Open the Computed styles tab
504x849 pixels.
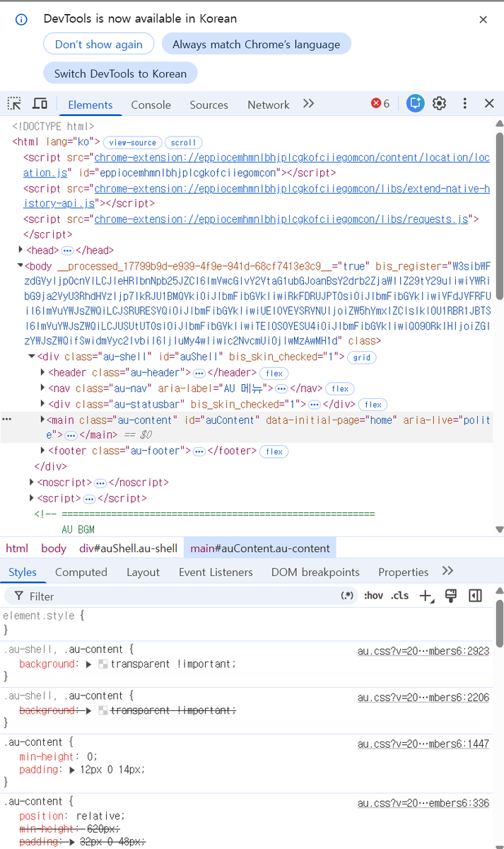pos(81,572)
